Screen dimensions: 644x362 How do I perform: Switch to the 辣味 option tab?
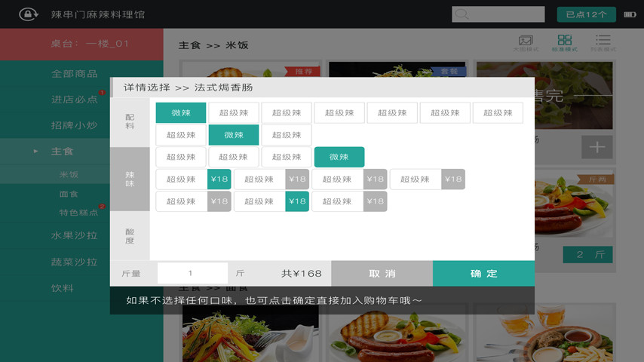(130, 179)
